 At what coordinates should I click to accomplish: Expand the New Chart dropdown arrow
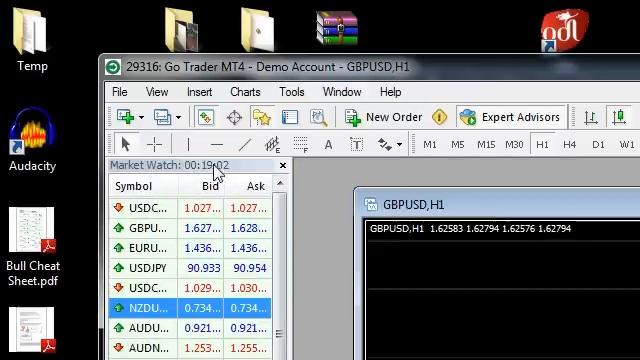(x=141, y=118)
